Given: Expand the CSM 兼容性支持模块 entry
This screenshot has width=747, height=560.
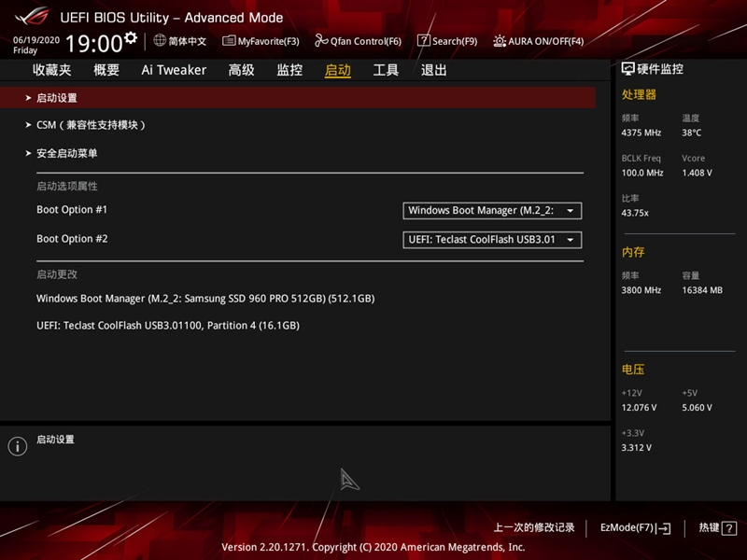Looking at the screenshot, I should pyautogui.click(x=89, y=124).
